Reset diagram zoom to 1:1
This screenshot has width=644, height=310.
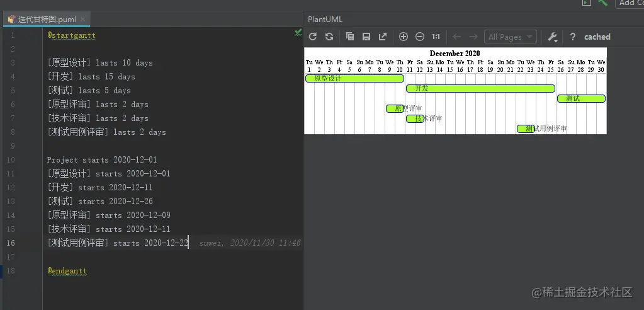[x=436, y=37]
